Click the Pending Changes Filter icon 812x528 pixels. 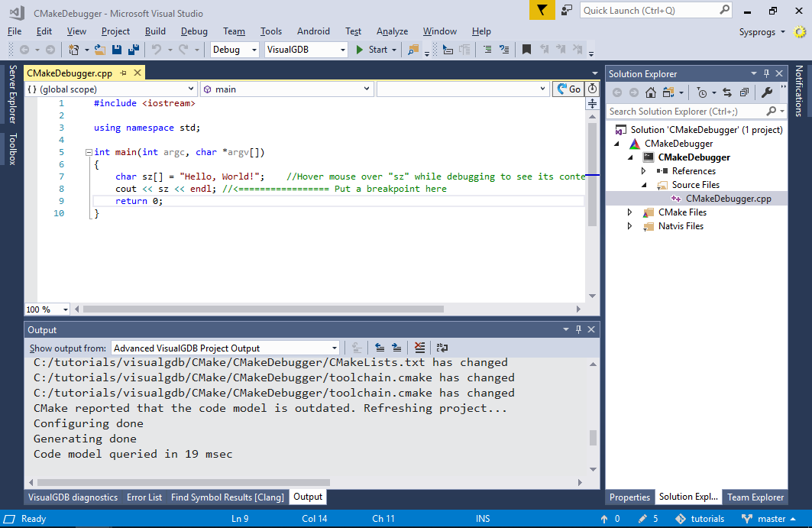click(702, 92)
